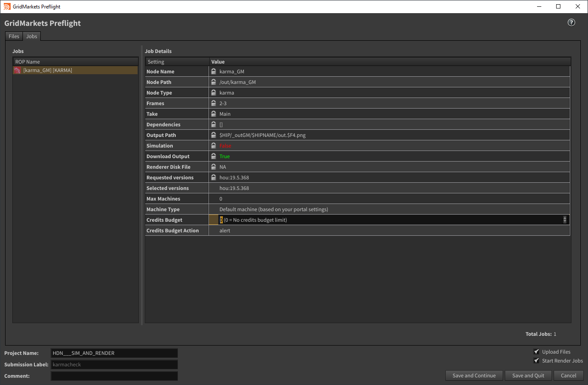Click the Machine Type value Default machine
588x385 pixels.
(x=273, y=209)
